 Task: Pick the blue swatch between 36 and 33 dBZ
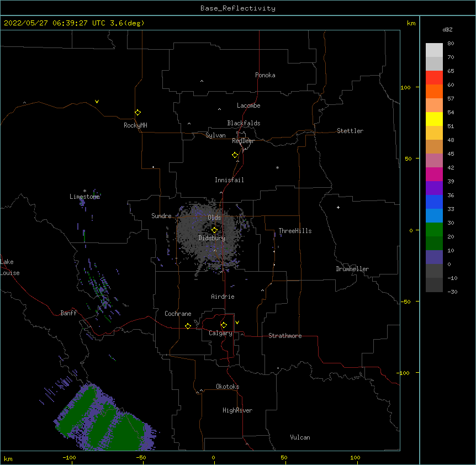[434, 202]
